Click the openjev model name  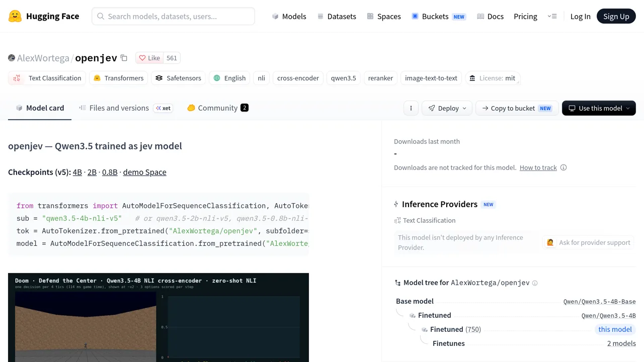tap(96, 58)
